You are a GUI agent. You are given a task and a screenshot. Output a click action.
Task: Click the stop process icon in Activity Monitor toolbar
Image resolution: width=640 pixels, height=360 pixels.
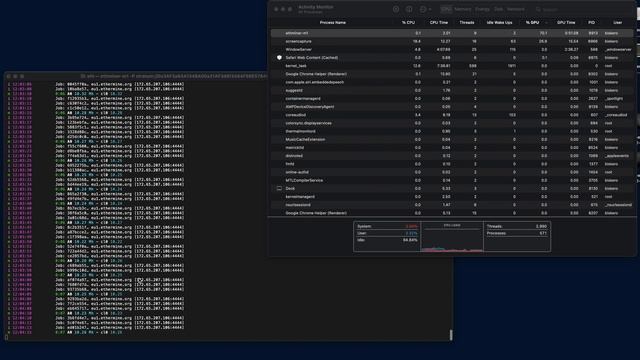pyautogui.click(x=396, y=9)
